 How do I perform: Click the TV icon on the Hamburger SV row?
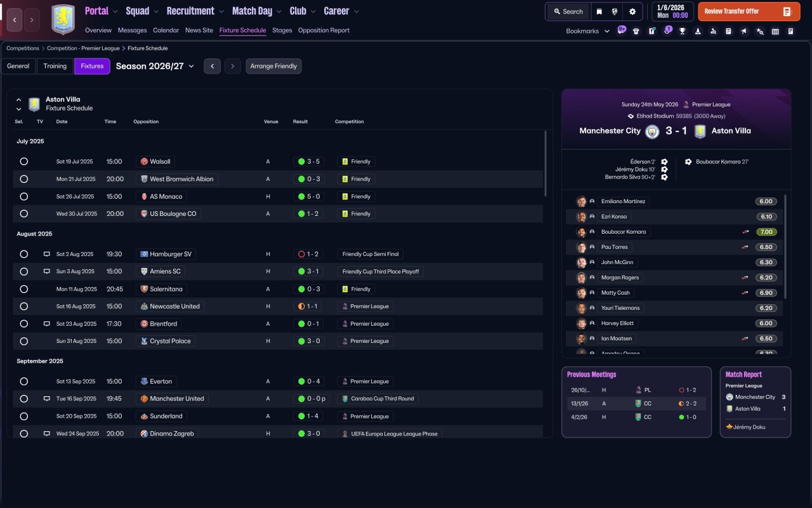tap(46, 254)
